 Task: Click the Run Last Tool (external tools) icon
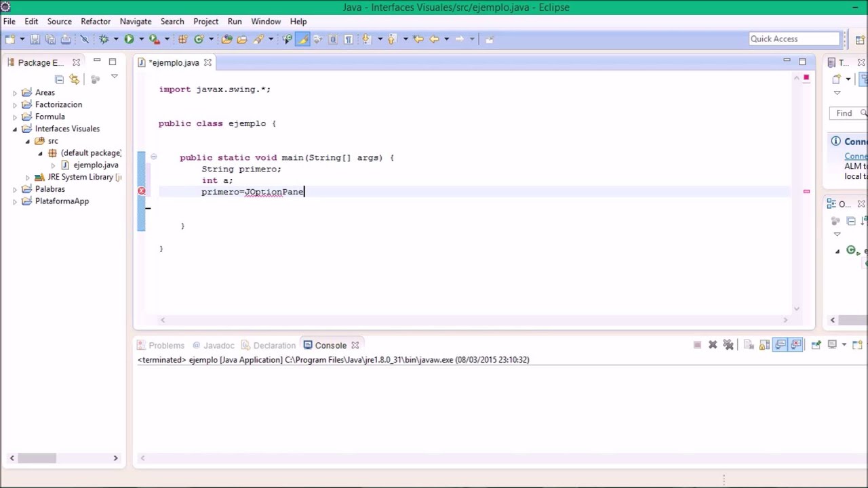tap(154, 39)
